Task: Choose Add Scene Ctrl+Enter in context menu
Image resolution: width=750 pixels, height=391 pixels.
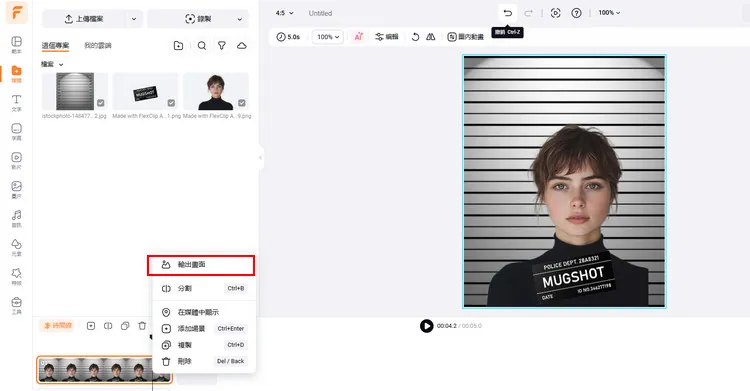Action: [204, 328]
